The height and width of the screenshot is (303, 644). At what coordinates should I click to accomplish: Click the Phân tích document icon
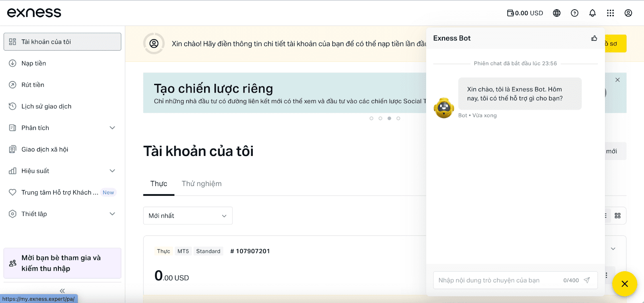point(12,128)
